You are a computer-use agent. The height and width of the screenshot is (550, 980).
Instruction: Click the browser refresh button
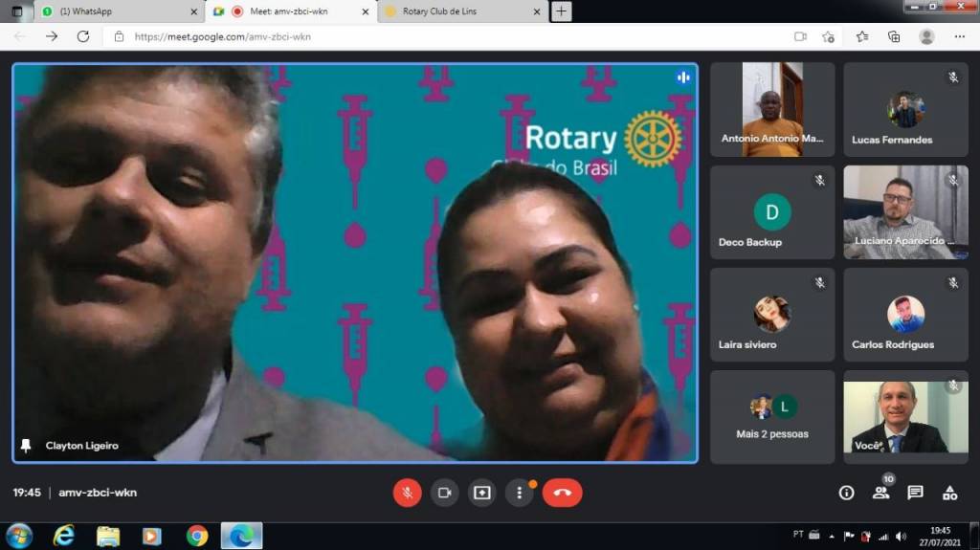click(83, 36)
